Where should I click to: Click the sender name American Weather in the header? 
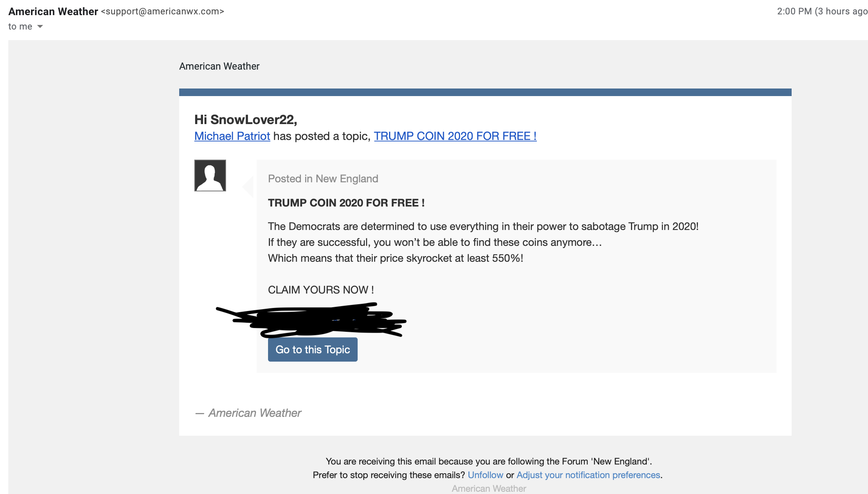coord(53,12)
